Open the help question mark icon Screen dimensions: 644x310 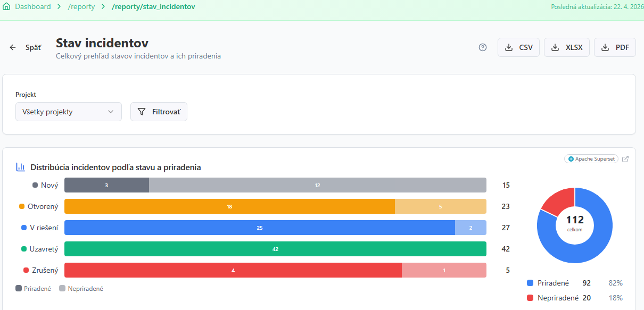[x=482, y=47]
